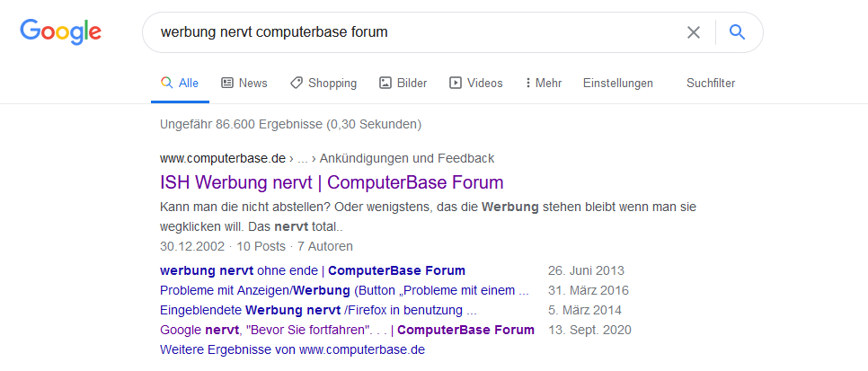The width and height of the screenshot is (868, 371).
Task: Open 'Probleme mit Anzeigen/Werbung' link
Action: [x=344, y=290]
